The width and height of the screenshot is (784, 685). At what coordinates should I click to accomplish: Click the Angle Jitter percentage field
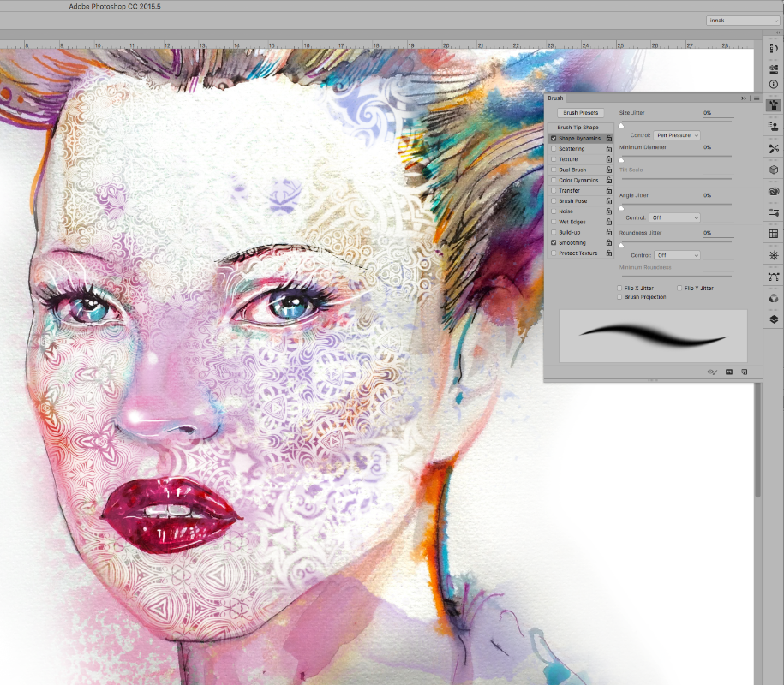click(x=718, y=195)
